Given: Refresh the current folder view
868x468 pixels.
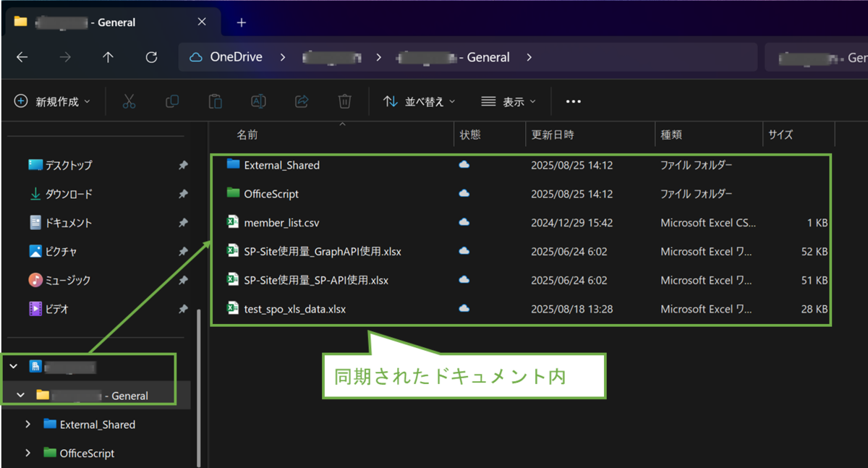Looking at the screenshot, I should tap(151, 57).
